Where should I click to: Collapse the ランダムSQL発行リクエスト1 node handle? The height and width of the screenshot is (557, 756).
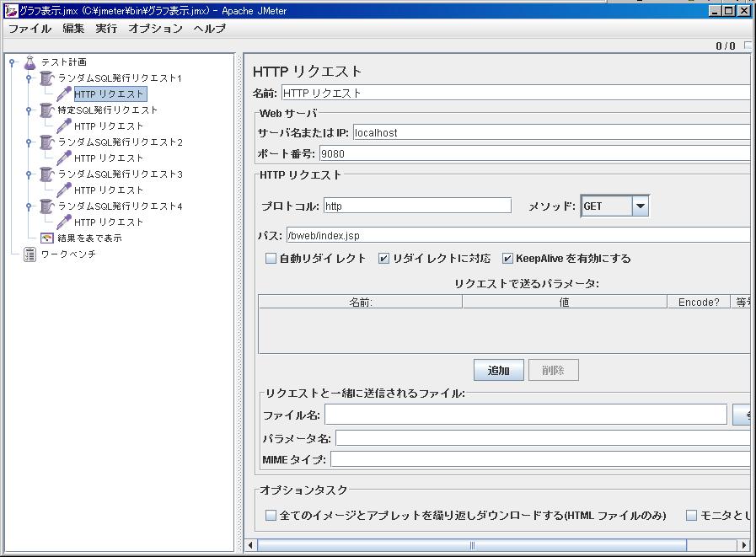[x=29, y=78]
